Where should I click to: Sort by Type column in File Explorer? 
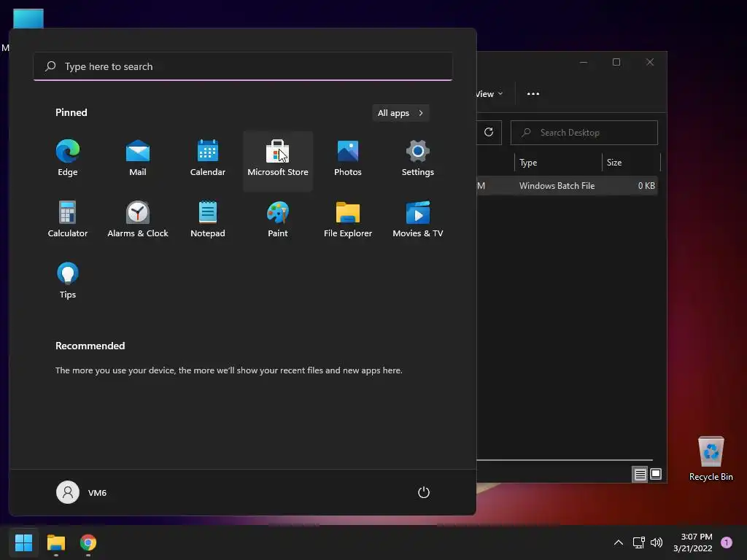coord(557,163)
